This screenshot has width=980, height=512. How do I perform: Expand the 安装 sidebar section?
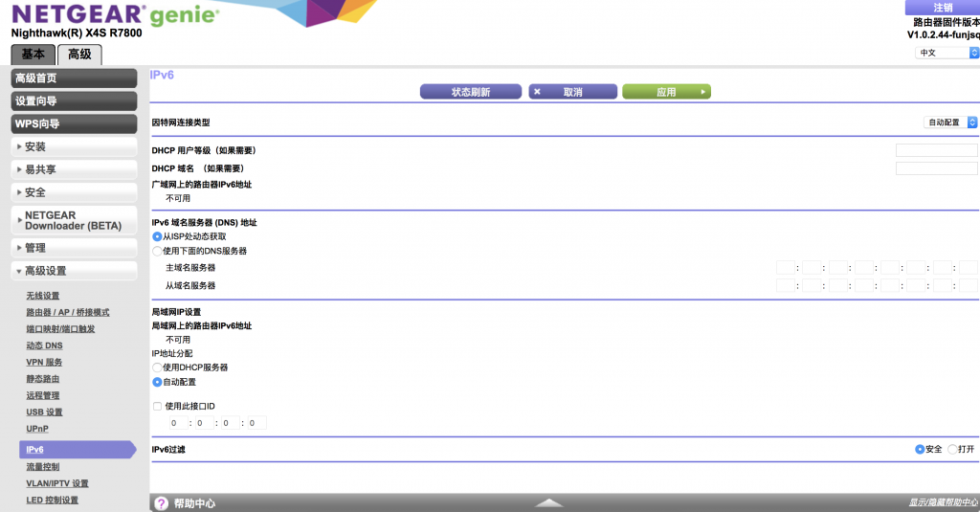click(75, 146)
